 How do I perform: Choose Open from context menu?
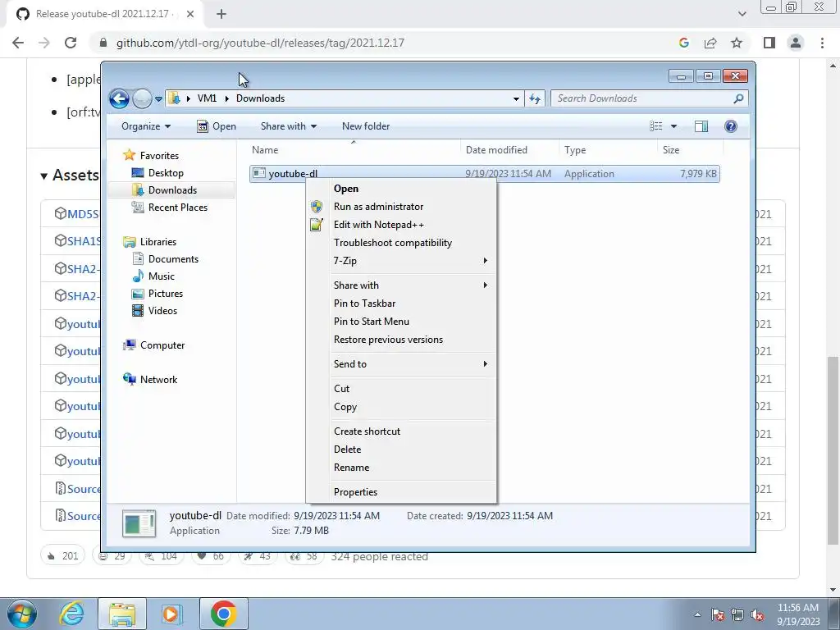(400, 189)
